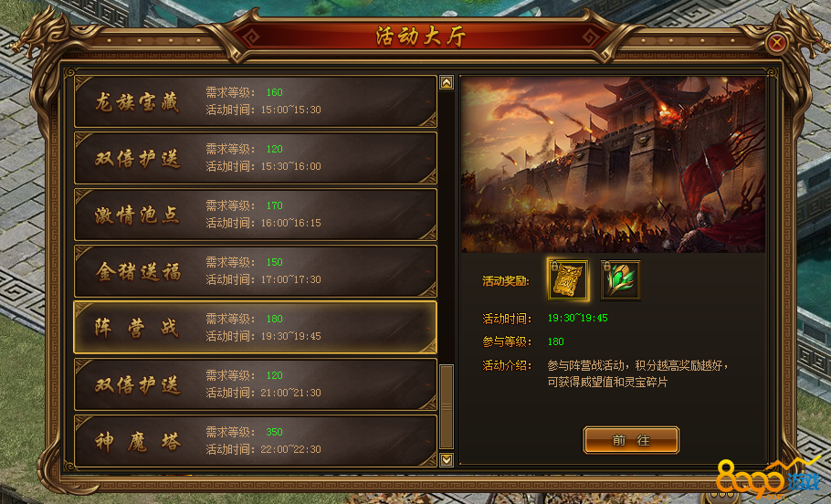Click the 8090游戏 watermark logo
This screenshot has width=831, height=504.
[x=769, y=478]
